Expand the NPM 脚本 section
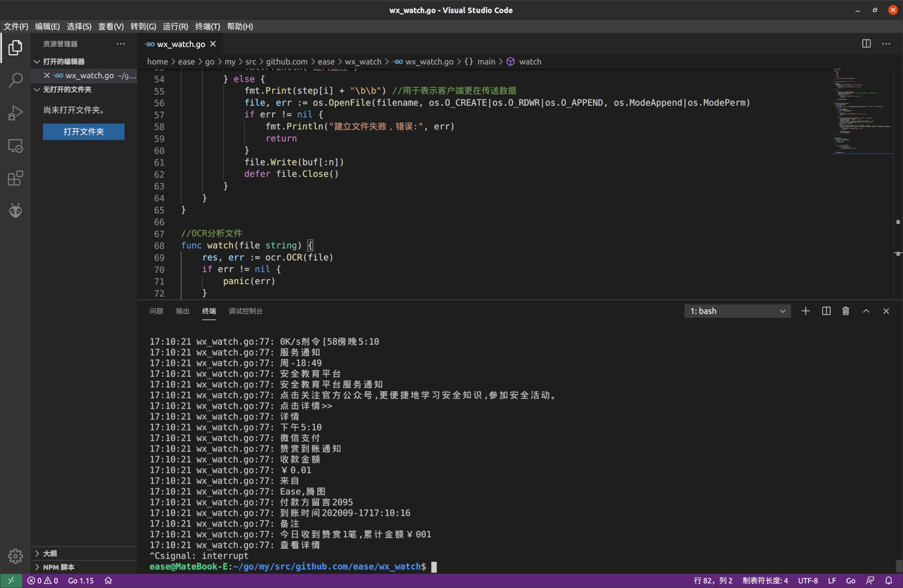 (58, 567)
